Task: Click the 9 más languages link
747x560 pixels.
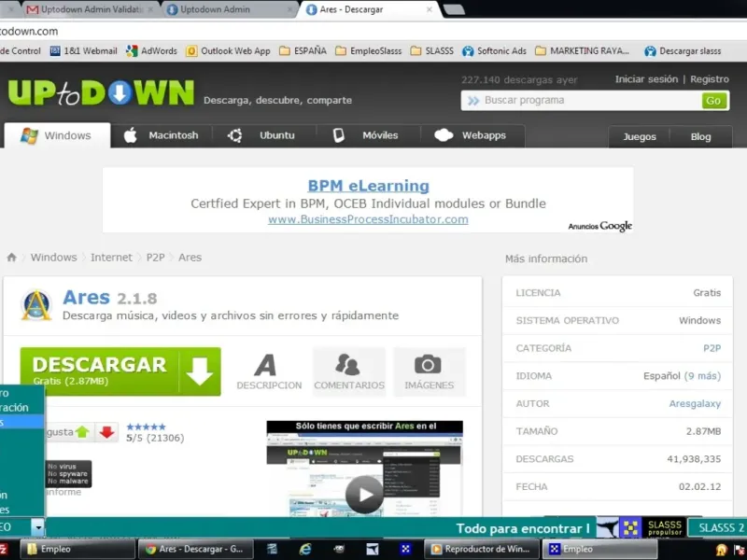Action: (702, 376)
